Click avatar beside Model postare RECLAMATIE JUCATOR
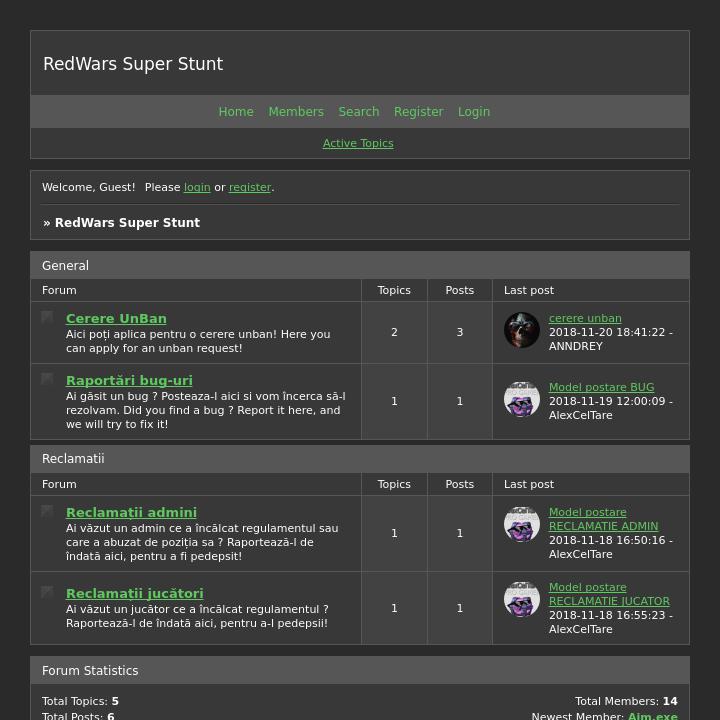Image resolution: width=720 pixels, height=720 pixels. [x=522, y=599]
